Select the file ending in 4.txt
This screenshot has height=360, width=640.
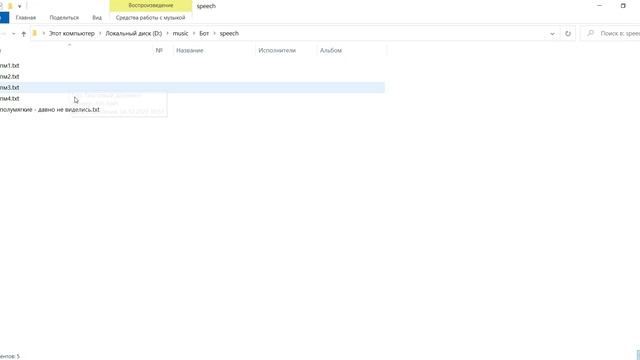9,98
